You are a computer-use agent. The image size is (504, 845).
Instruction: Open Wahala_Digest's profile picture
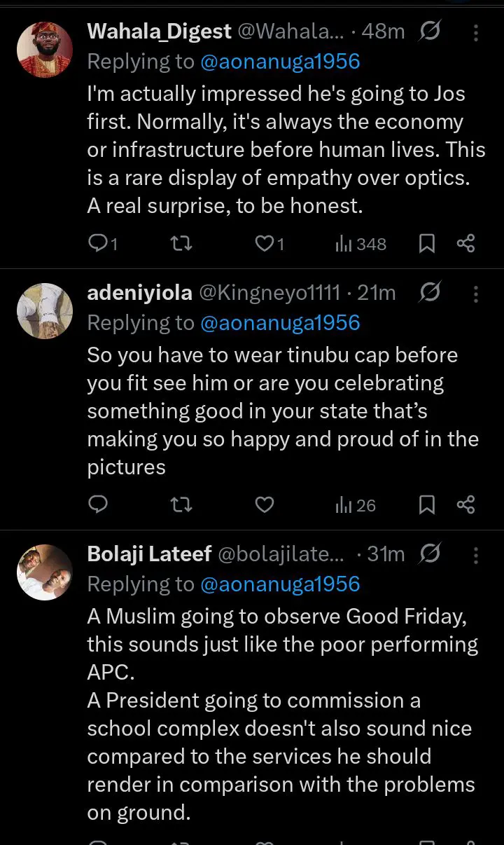[x=45, y=50]
